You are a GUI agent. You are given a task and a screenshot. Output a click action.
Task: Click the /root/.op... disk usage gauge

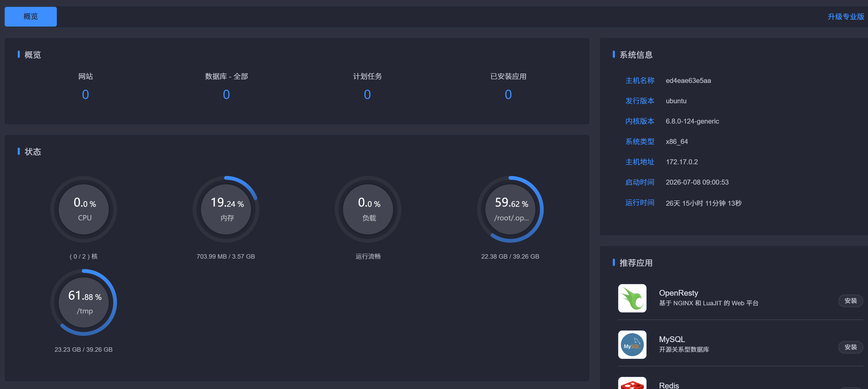coord(510,209)
